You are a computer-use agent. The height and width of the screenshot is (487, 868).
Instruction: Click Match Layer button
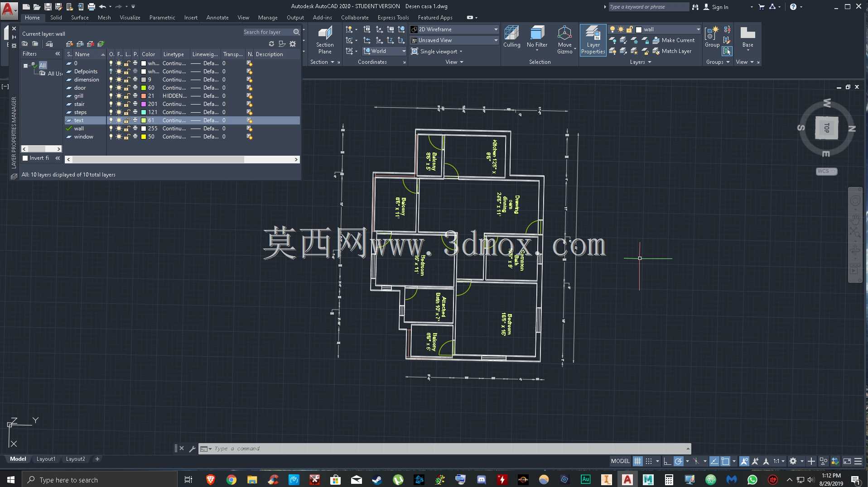point(672,51)
